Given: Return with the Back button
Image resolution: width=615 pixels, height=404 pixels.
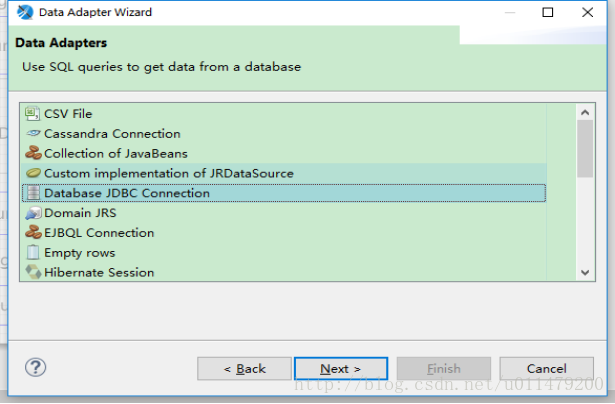Looking at the screenshot, I should point(244,369).
